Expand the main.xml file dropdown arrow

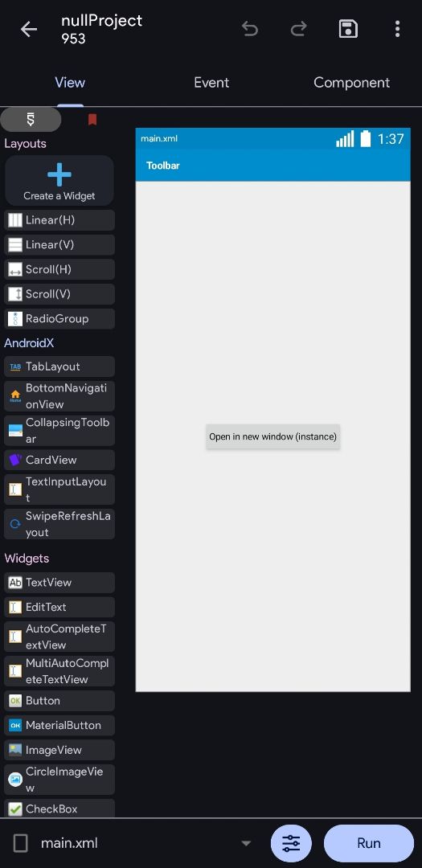point(246,843)
